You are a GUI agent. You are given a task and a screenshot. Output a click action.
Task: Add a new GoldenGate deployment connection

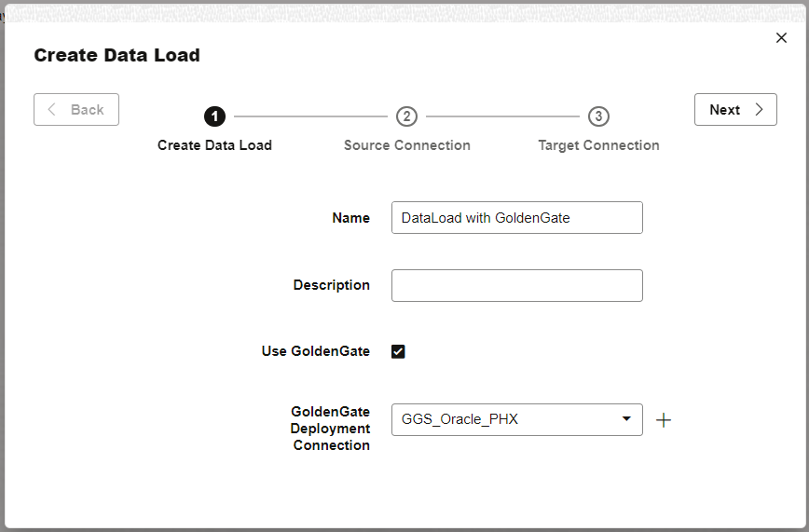[x=664, y=420]
